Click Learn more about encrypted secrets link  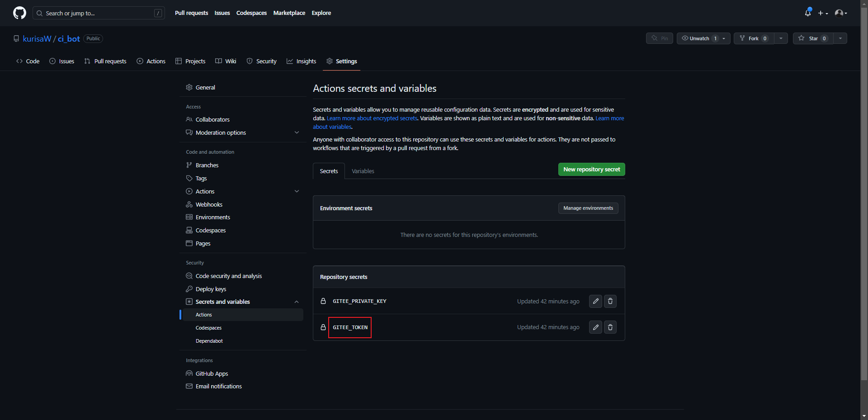[x=372, y=118]
